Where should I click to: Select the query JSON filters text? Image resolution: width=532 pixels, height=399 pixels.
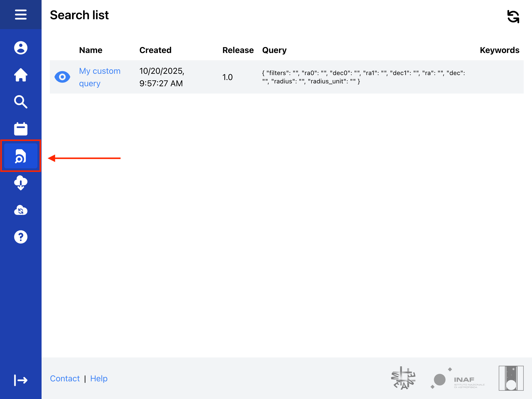tap(363, 77)
